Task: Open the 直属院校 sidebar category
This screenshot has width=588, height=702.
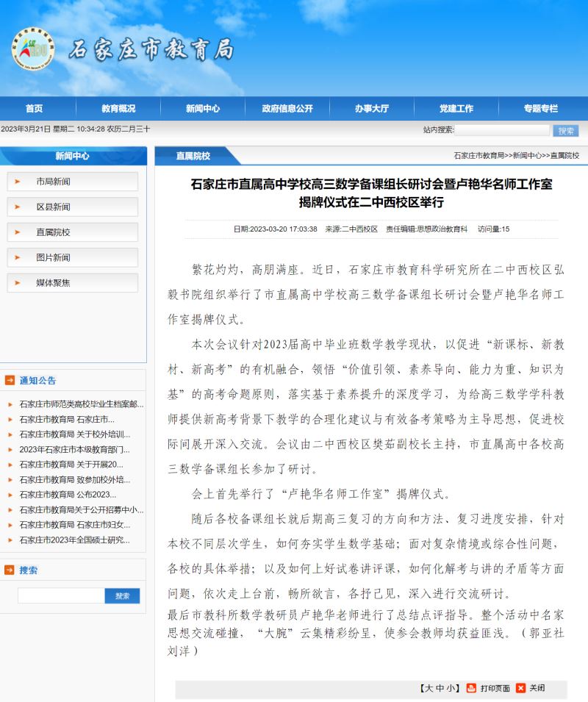Action: click(53, 232)
